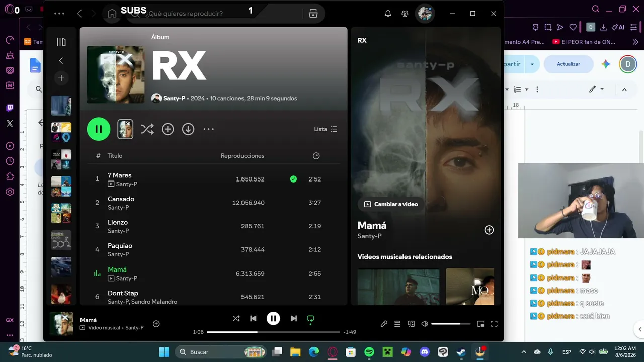644x362 pixels.
Task: Download the RX album
Action: point(188,129)
